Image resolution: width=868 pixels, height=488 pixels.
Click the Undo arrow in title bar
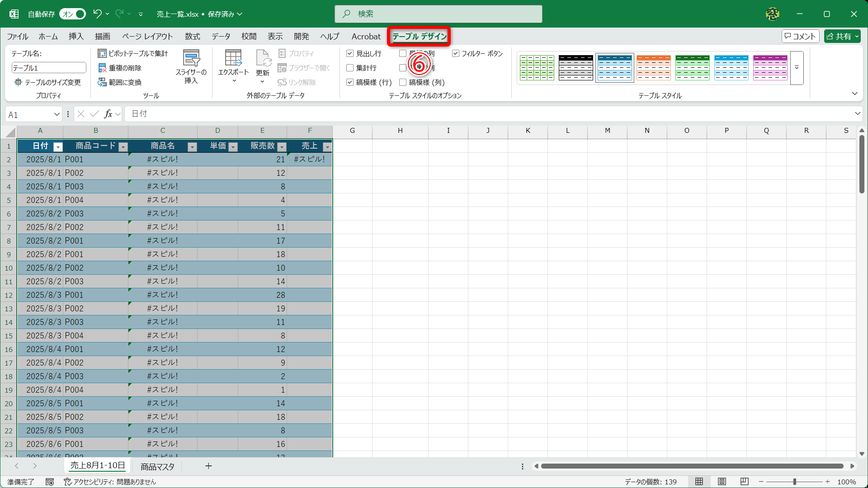click(97, 14)
